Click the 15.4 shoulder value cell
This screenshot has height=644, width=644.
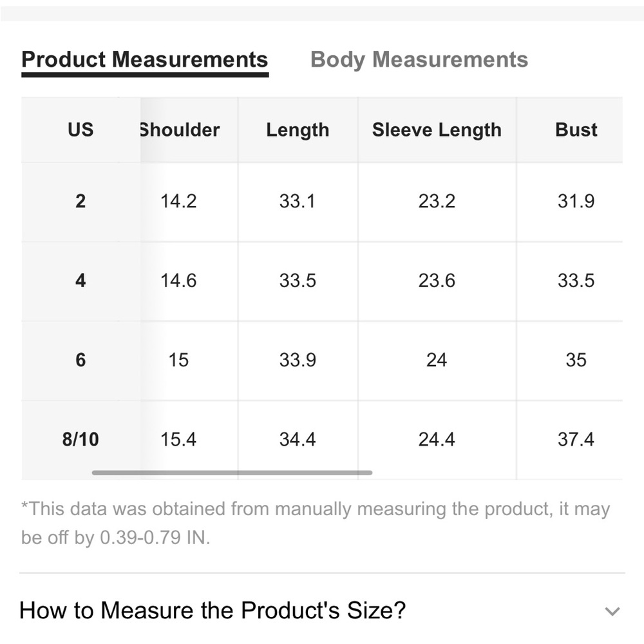(x=178, y=439)
